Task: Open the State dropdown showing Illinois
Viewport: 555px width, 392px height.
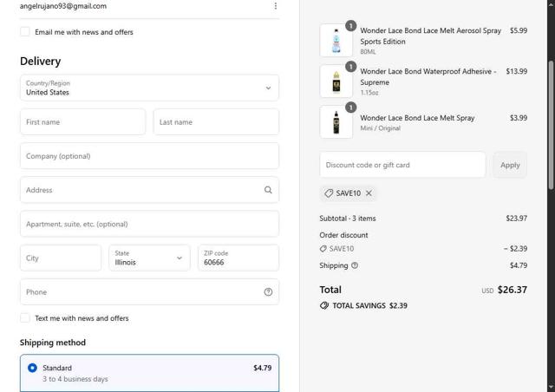Action: point(149,258)
